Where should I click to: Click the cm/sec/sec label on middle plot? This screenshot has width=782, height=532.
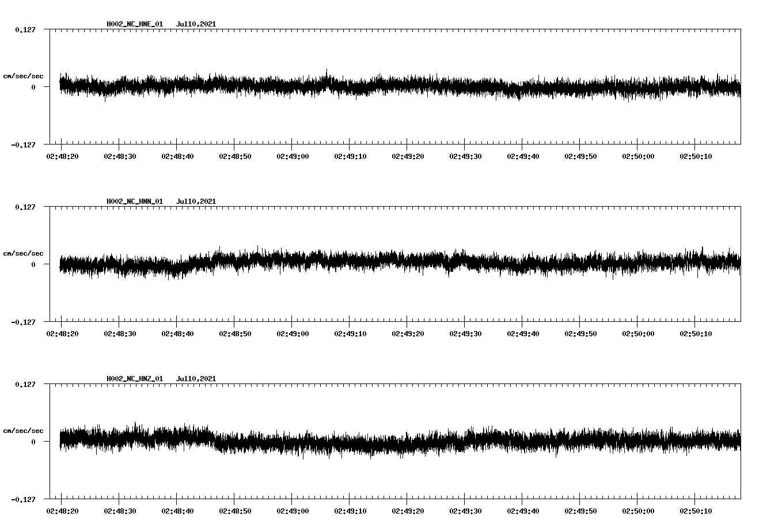pos(24,253)
